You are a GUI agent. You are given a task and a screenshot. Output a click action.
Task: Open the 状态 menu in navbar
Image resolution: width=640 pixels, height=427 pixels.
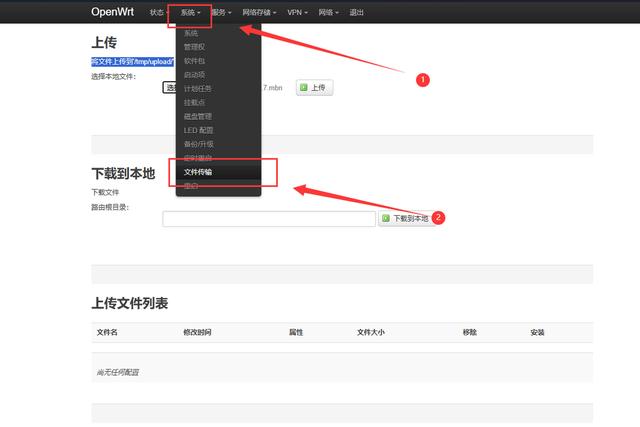[x=159, y=12]
